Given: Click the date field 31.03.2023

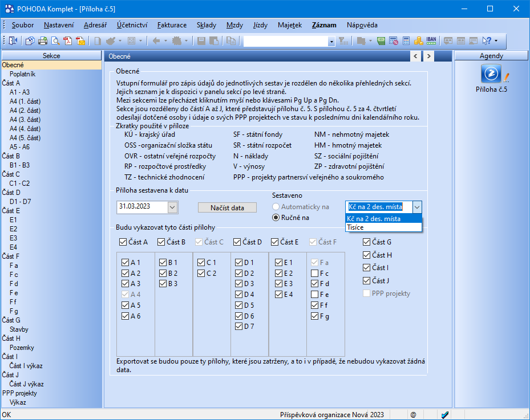Looking at the screenshot, I should pos(142,207).
